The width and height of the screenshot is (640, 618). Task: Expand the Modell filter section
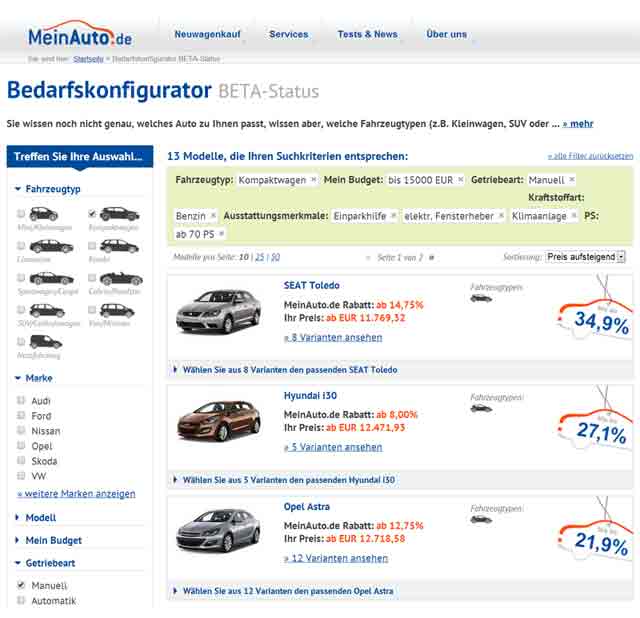pos(36,518)
